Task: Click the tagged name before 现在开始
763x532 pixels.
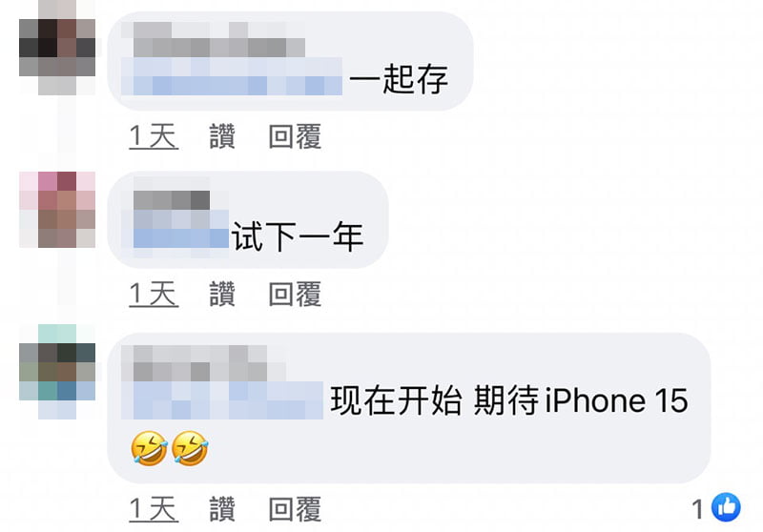Action: [222, 400]
